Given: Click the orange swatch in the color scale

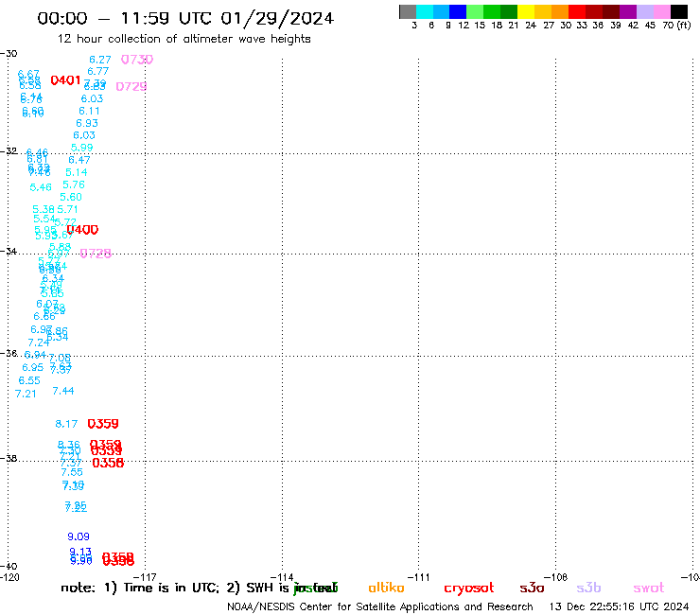Looking at the screenshot, I should pos(560,11).
